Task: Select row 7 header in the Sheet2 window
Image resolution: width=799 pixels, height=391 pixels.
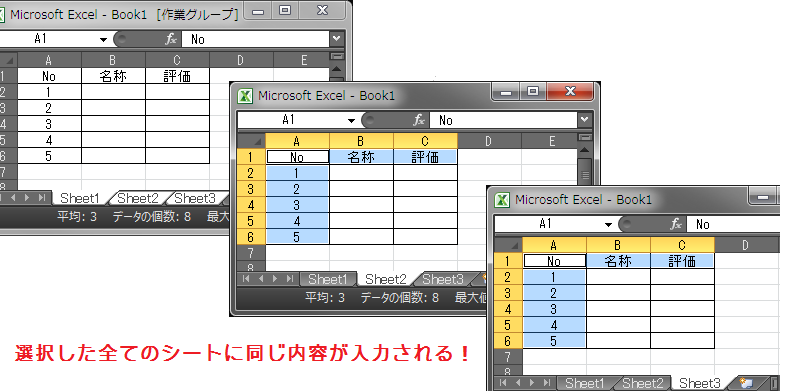Action: pyautogui.click(x=252, y=252)
